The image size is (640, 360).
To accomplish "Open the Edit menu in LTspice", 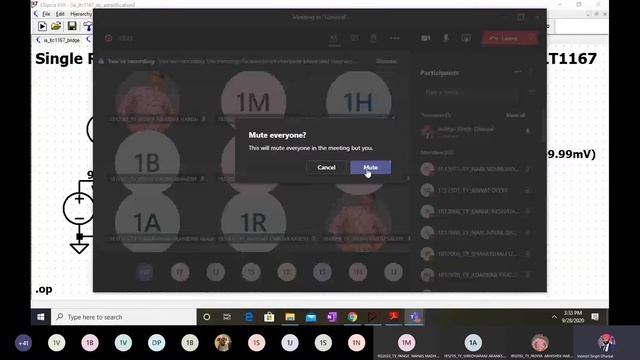I will coord(60,14).
